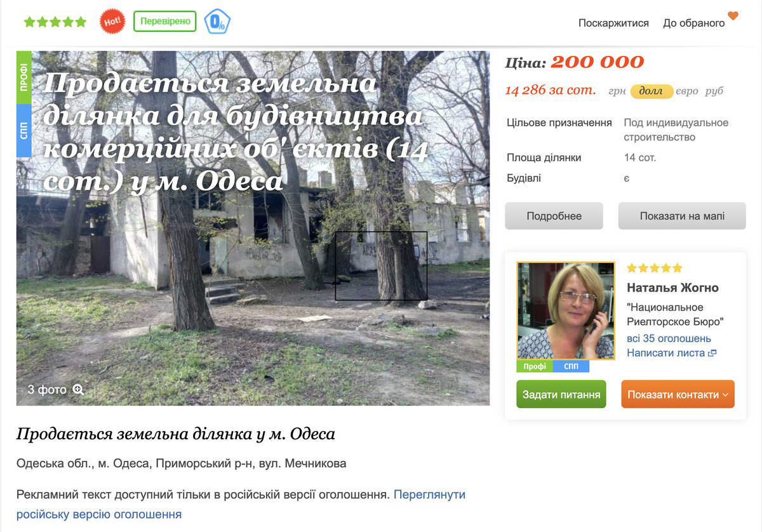Click the red Hot! badge icon
The width and height of the screenshot is (762, 532).
(x=112, y=22)
